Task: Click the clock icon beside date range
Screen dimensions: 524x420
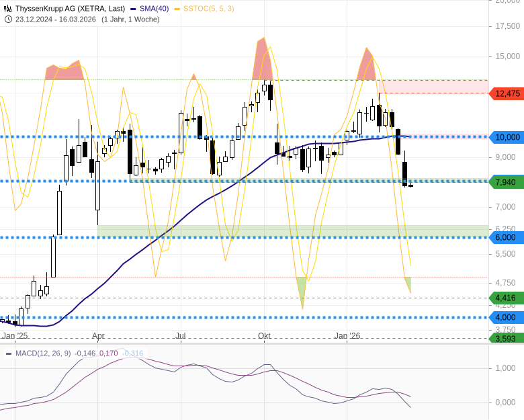Action: [8, 19]
